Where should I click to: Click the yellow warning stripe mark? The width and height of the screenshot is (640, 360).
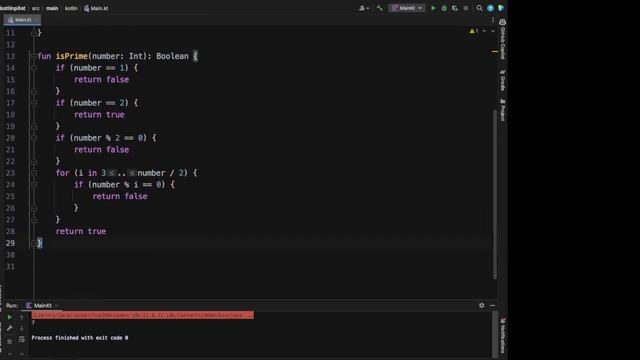[x=495, y=51]
